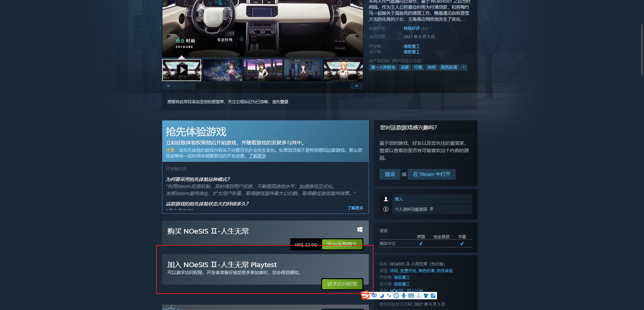The image size is (644, 310).
Task: Click question mark next to 个人资料功能受限
Action: tap(432, 209)
